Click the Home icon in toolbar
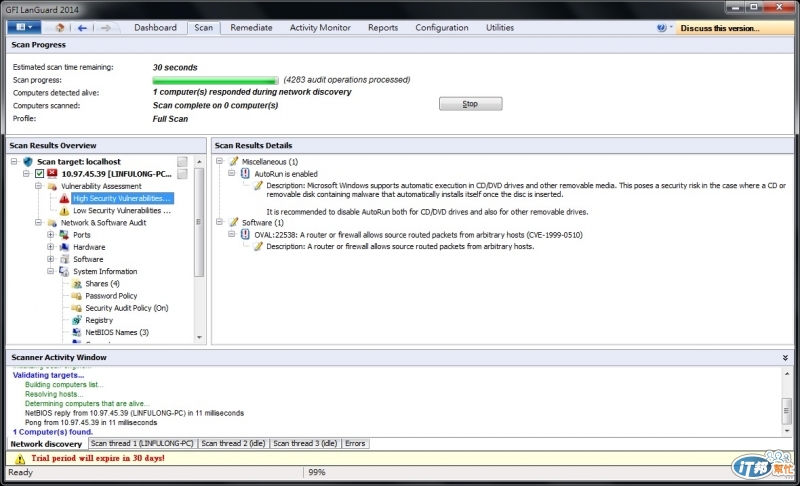Screen dimensions: 800x486 (x=60, y=28)
